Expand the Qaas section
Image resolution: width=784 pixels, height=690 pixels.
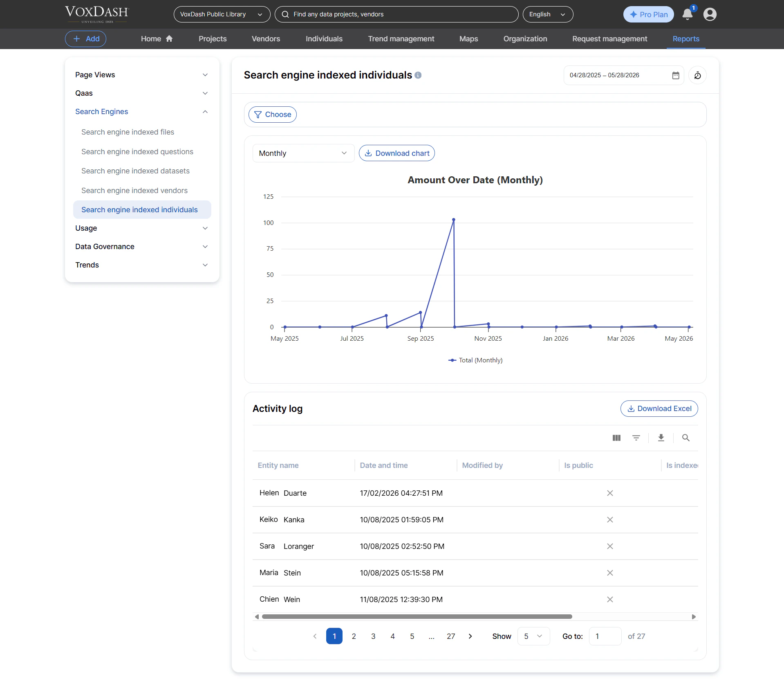pyautogui.click(x=142, y=93)
